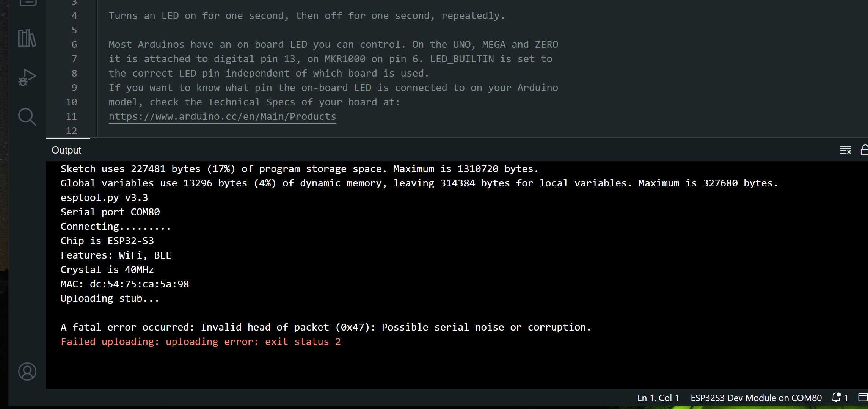Click the 'Chip is ESP32-S3' output line

[107, 241]
